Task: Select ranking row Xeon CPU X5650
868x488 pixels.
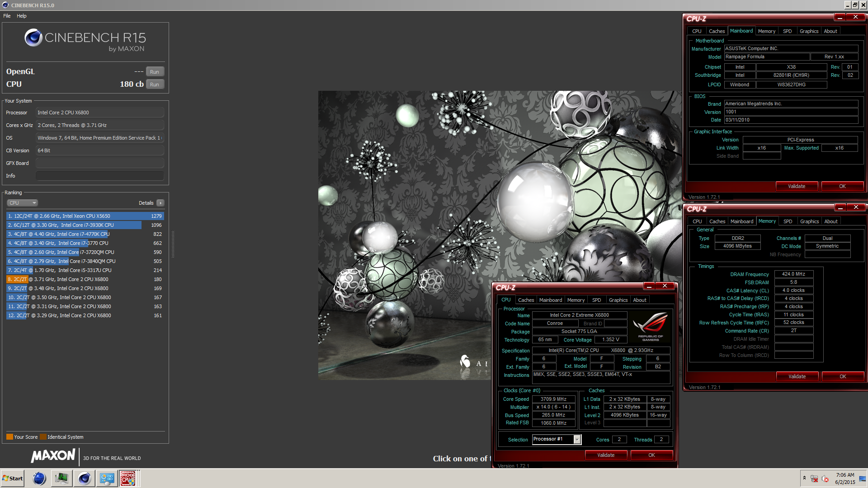Action: [85, 216]
